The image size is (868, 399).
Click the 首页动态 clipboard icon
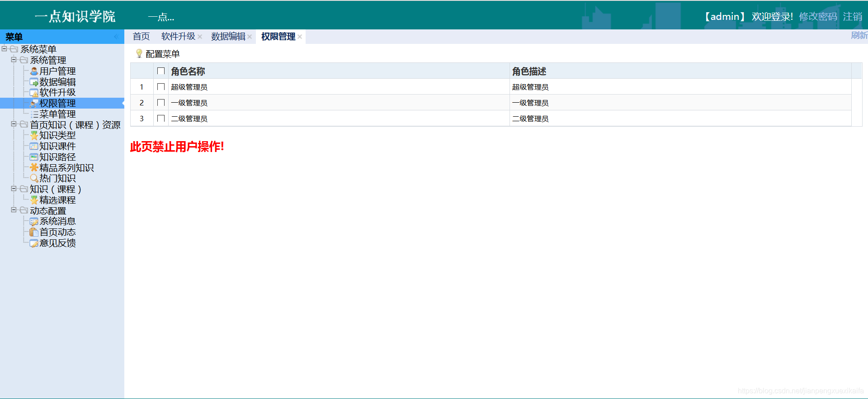(x=34, y=232)
